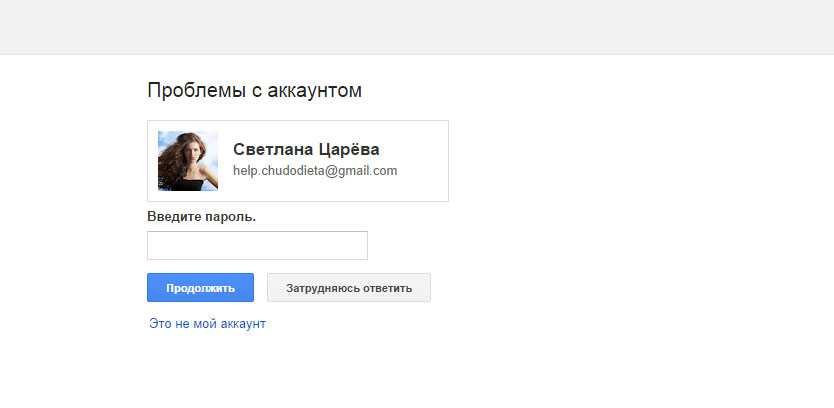Click the prompt text above password box
Screen dimensions: 834x408
tap(201, 217)
